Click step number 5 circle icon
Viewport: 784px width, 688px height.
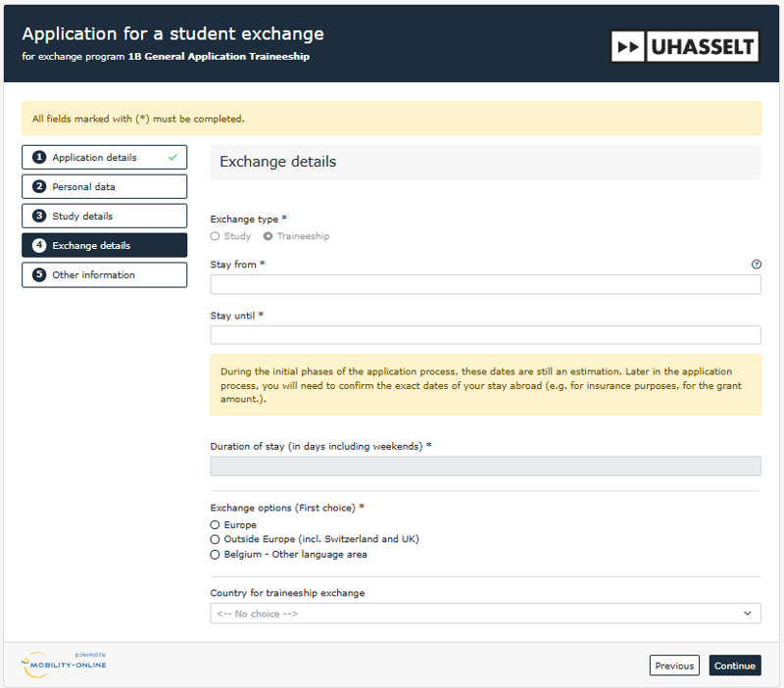[39, 274]
